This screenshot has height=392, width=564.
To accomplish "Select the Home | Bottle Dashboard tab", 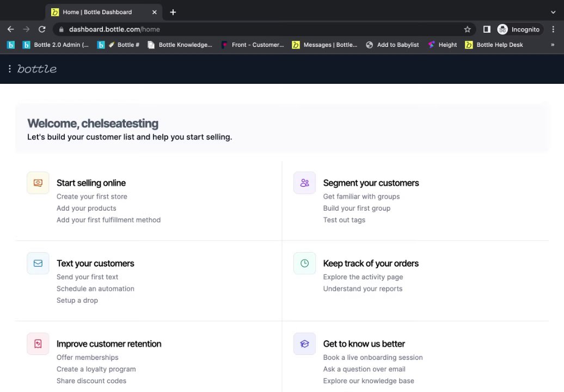I will (x=97, y=12).
